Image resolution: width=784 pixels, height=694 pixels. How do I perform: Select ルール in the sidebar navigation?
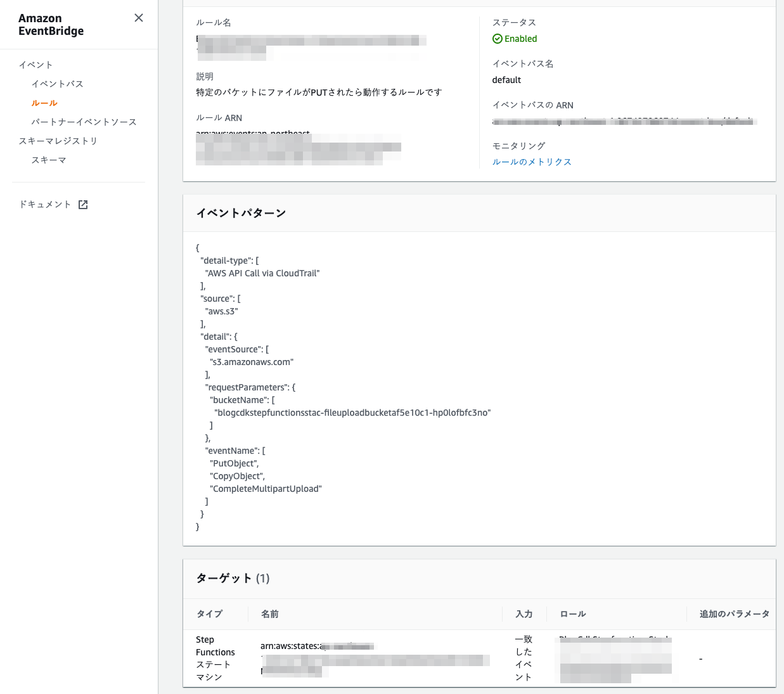pos(44,103)
